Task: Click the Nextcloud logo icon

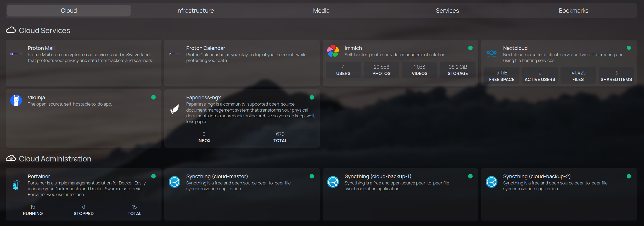Action: [x=491, y=54]
